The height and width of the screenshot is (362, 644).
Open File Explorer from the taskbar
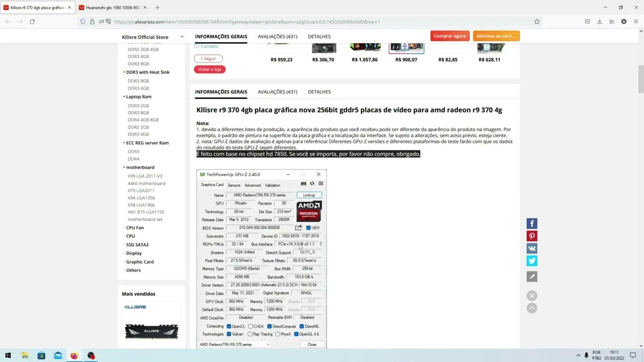point(25,355)
